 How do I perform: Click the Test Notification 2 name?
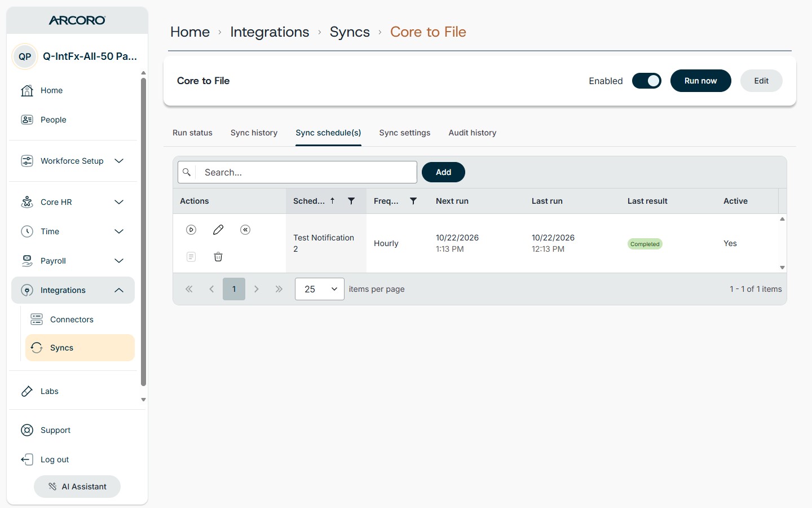pos(324,243)
